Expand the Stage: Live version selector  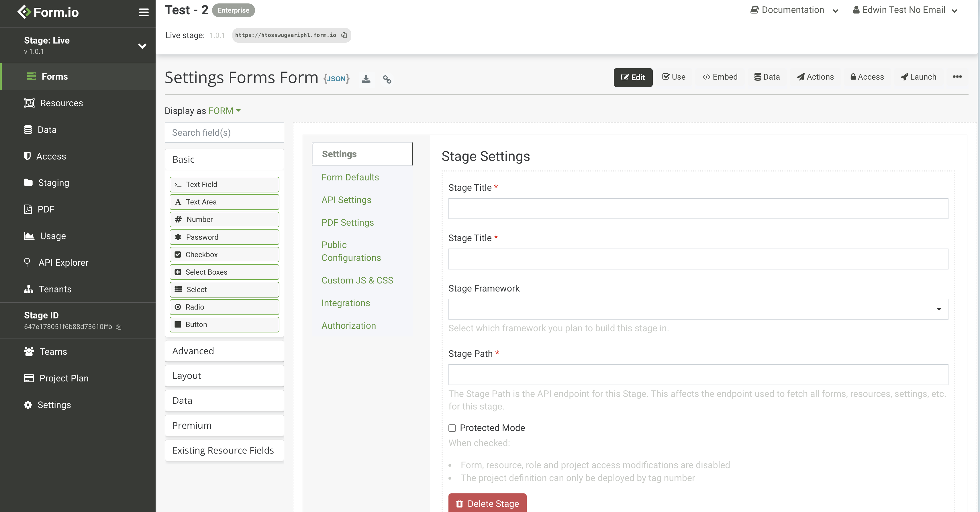click(x=142, y=46)
